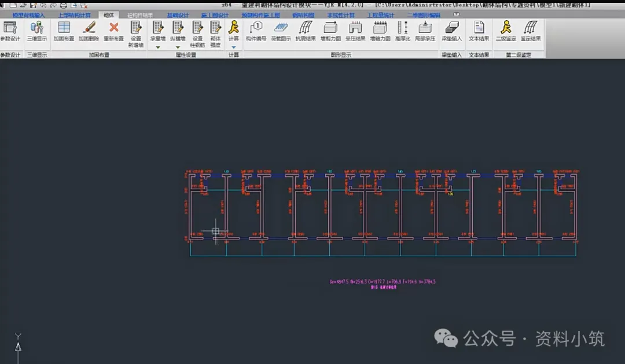This screenshot has width=625, height=364.
Task: Open the 文本结果 text results document
Action: coord(479,31)
